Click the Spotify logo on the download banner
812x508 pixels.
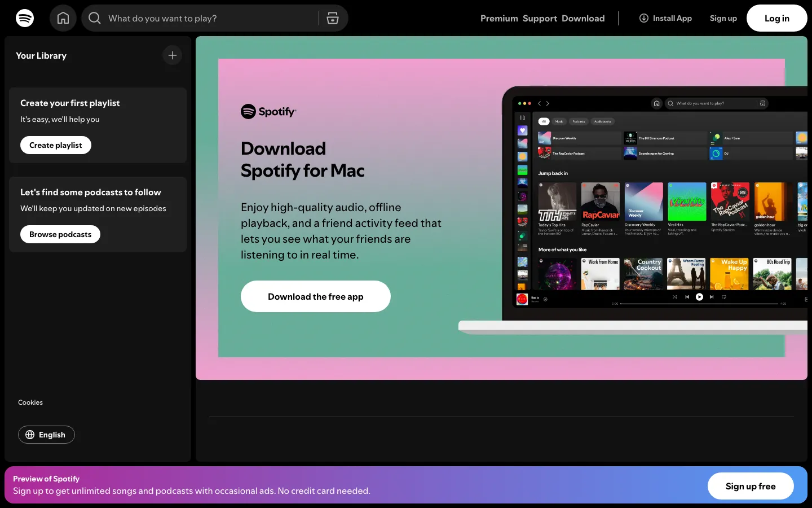tap(268, 112)
